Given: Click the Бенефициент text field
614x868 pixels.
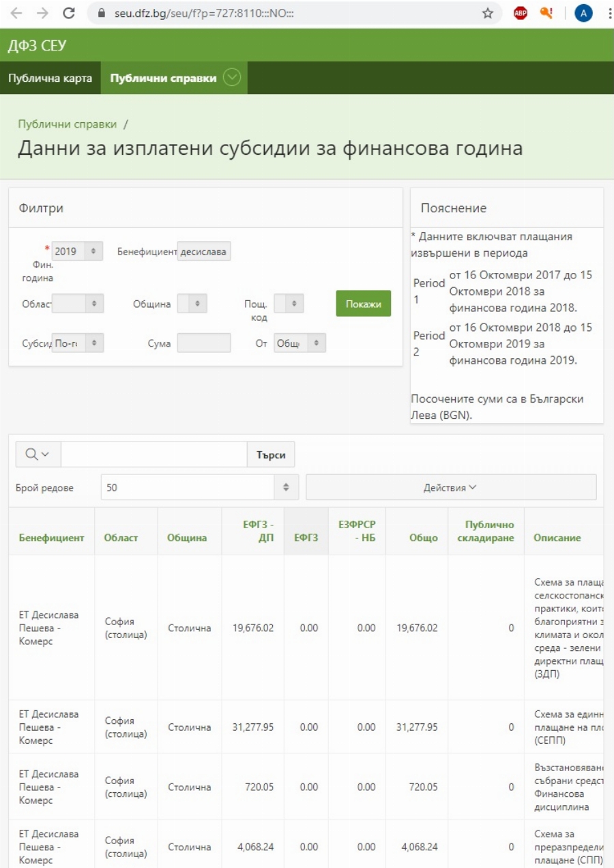Looking at the screenshot, I should 204,251.
